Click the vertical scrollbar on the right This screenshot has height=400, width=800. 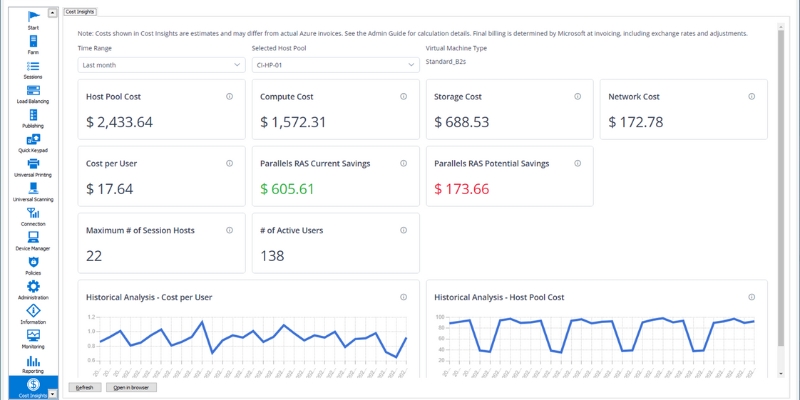[x=781, y=200]
